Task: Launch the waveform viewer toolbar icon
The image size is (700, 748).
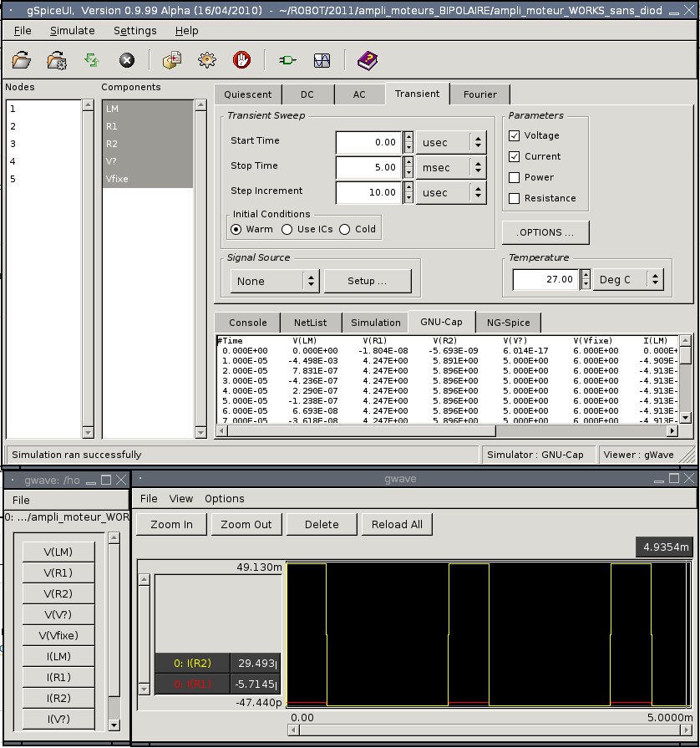Action: point(322,60)
